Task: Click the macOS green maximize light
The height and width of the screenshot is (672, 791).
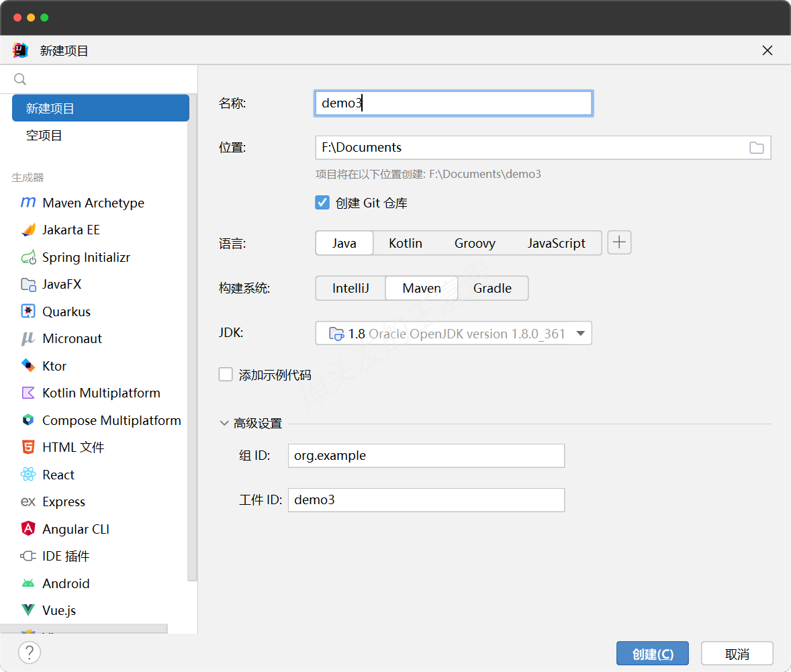Action: 44,17
